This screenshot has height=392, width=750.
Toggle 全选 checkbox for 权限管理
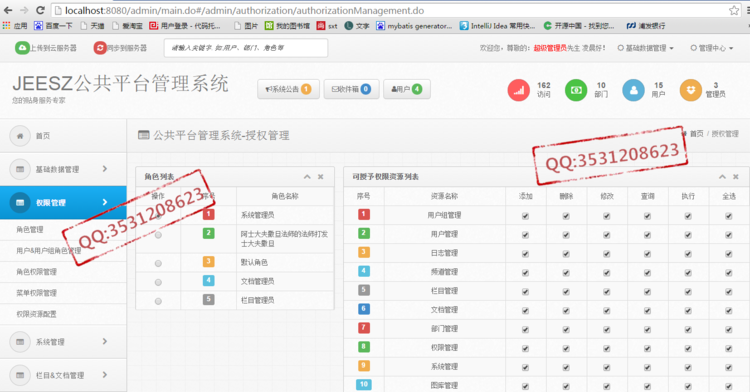pos(728,348)
